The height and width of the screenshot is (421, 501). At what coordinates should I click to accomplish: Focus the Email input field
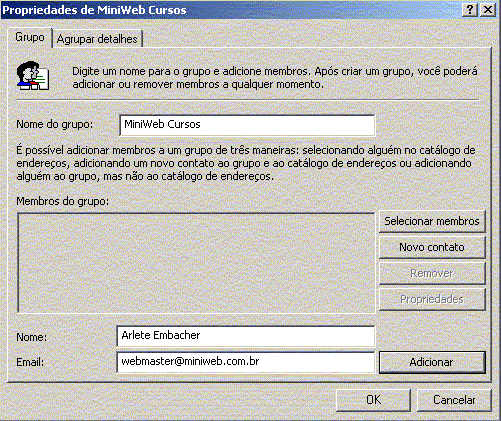[x=246, y=362]
